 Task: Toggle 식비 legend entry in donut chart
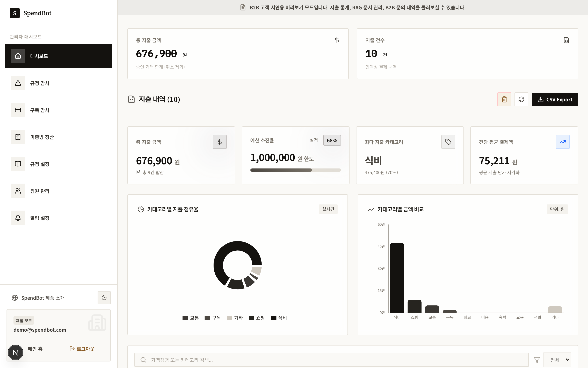tap(279, 318)
